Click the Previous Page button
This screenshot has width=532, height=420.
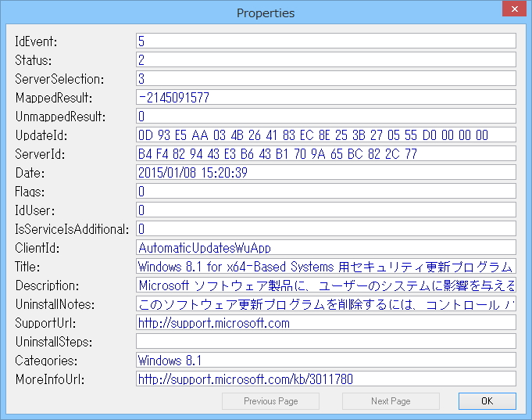[270, 401]
